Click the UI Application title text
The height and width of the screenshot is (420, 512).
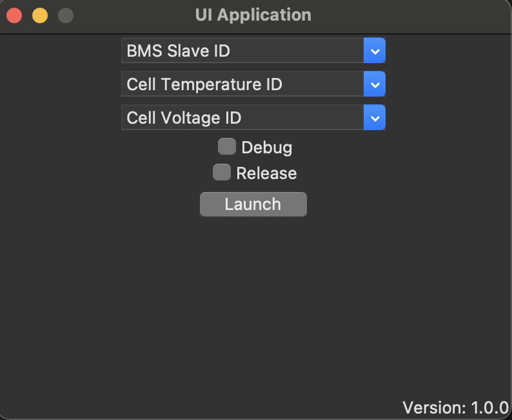[x=253, y=15]
